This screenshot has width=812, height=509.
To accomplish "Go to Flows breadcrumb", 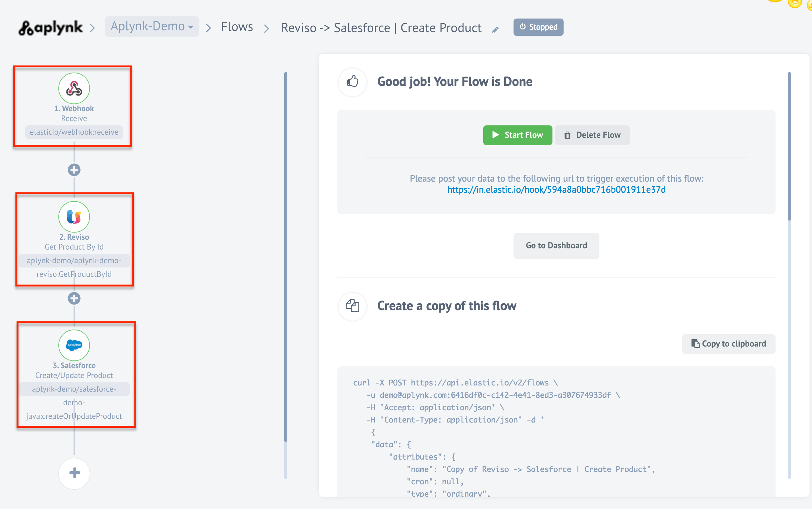I will (237, 27).
